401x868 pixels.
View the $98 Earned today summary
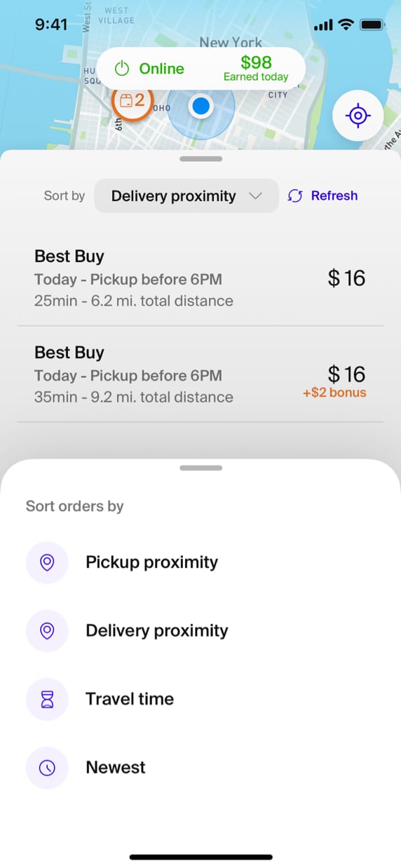[256, 68]
